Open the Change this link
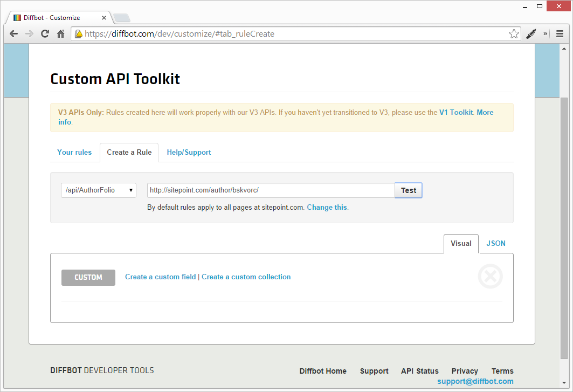This screenshot has height=392, width=573. click(x=327, y=207)
